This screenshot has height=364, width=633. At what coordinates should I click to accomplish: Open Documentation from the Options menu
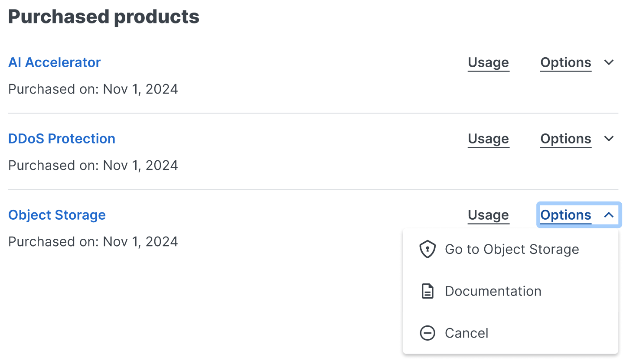click(493, 291)
